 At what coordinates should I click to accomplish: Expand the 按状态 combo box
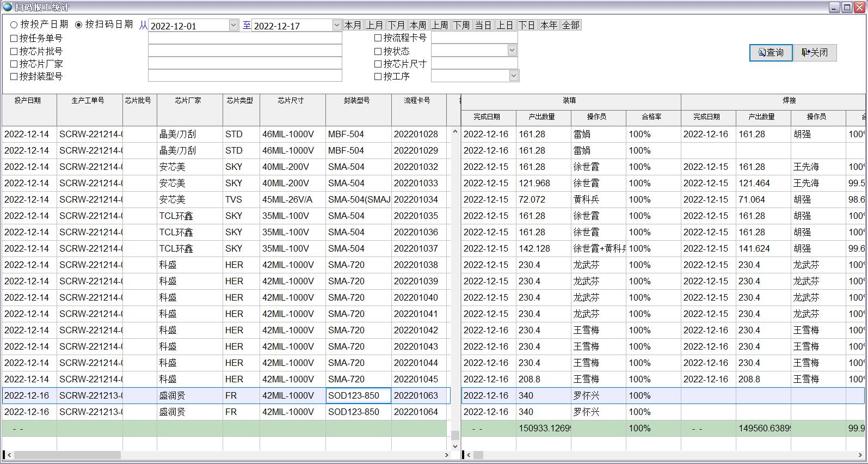tap(512, 51)
